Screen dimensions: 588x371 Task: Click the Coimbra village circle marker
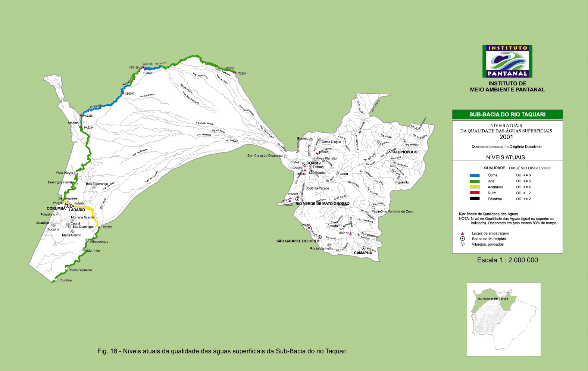56,280
